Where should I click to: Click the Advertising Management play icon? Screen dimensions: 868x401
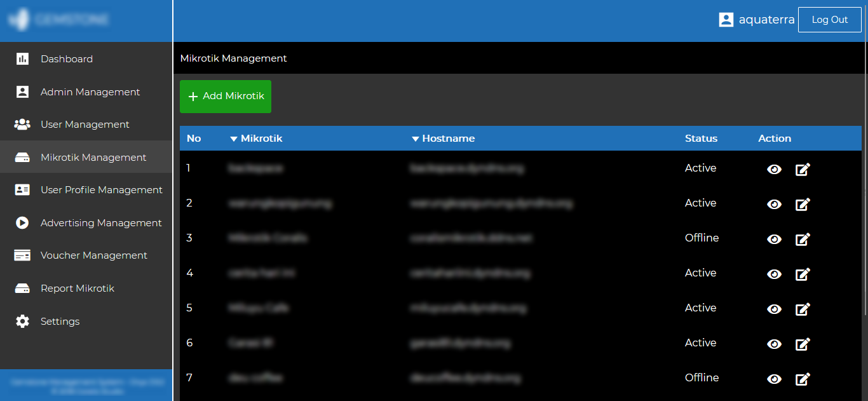(22, 223)
